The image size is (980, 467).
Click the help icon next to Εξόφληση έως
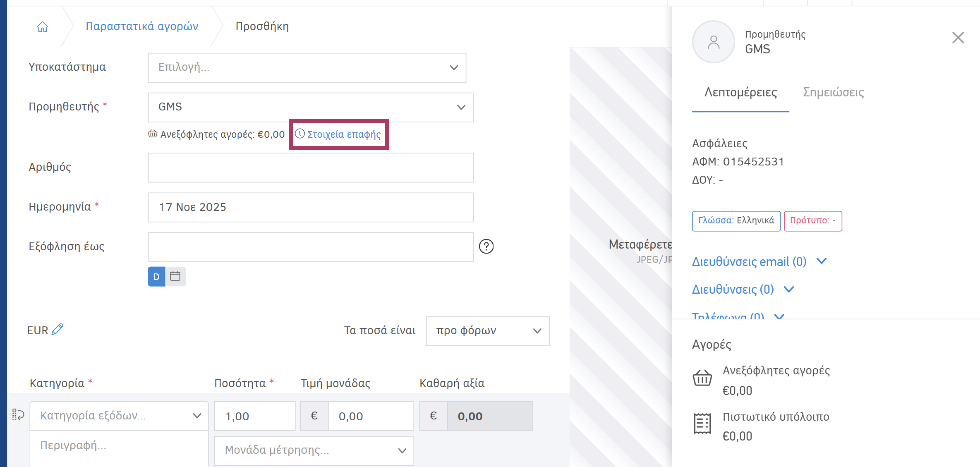(486, 247)
